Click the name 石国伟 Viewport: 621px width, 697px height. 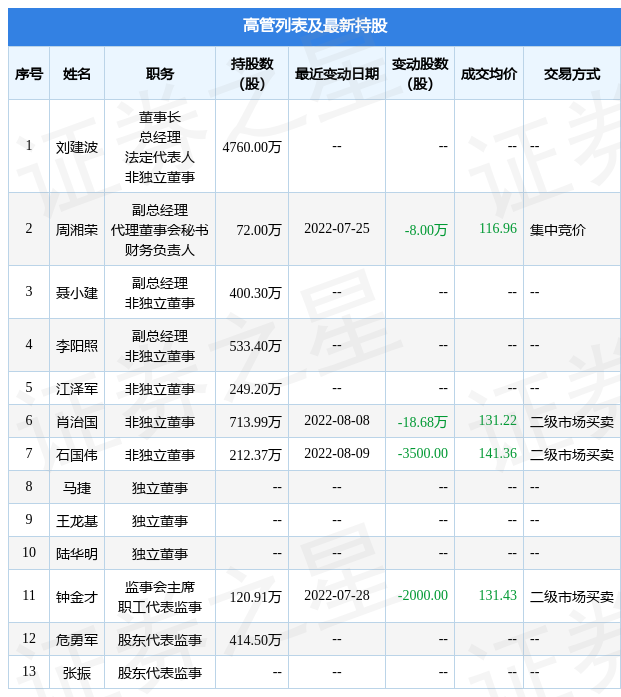coord(77,455)
